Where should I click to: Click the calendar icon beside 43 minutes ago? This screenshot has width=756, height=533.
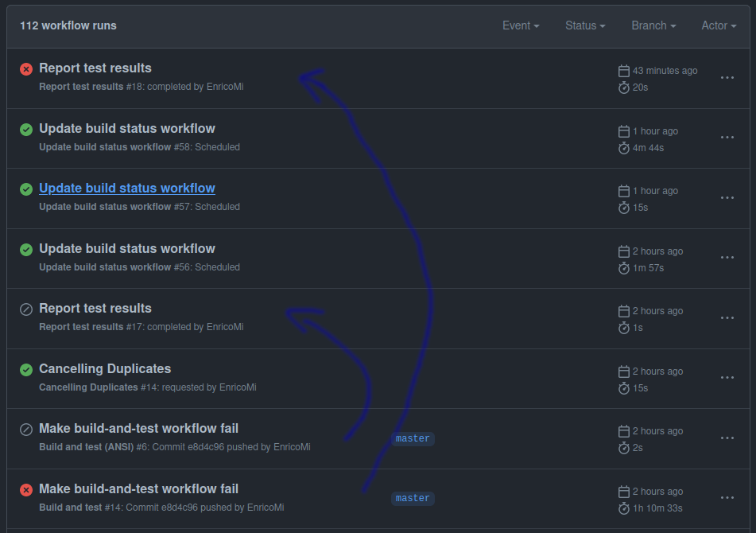(x=624, y=71)
